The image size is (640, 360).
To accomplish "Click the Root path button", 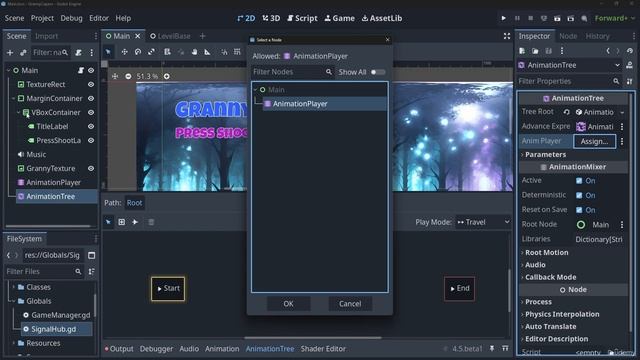I will (x=134, y=203).
